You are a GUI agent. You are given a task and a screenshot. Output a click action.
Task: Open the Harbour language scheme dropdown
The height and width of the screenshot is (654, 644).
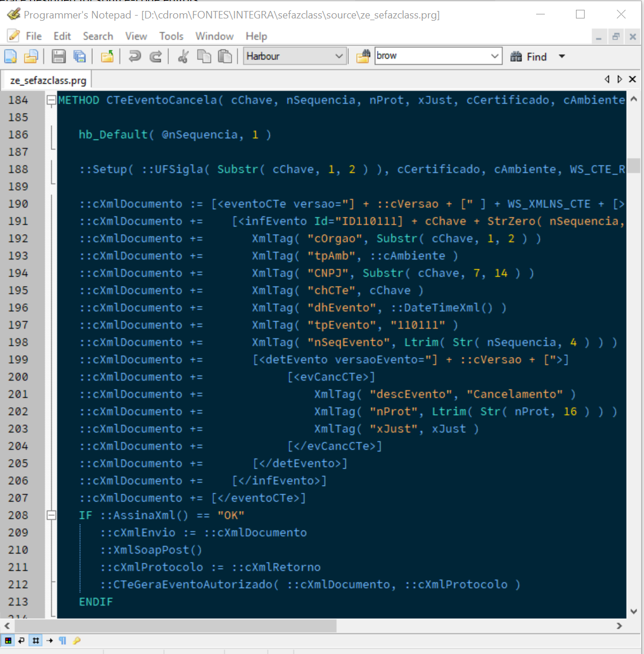pos(339,56)
